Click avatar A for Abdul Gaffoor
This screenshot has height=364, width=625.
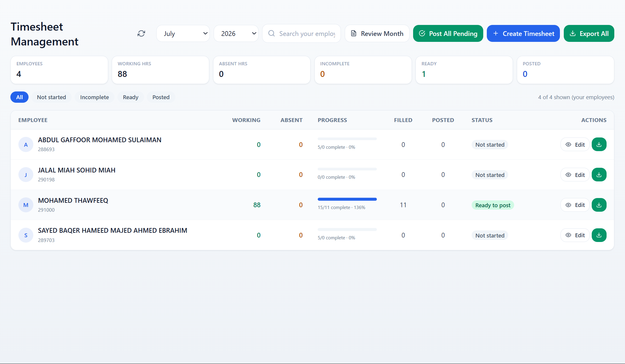[x=26, y=145]
